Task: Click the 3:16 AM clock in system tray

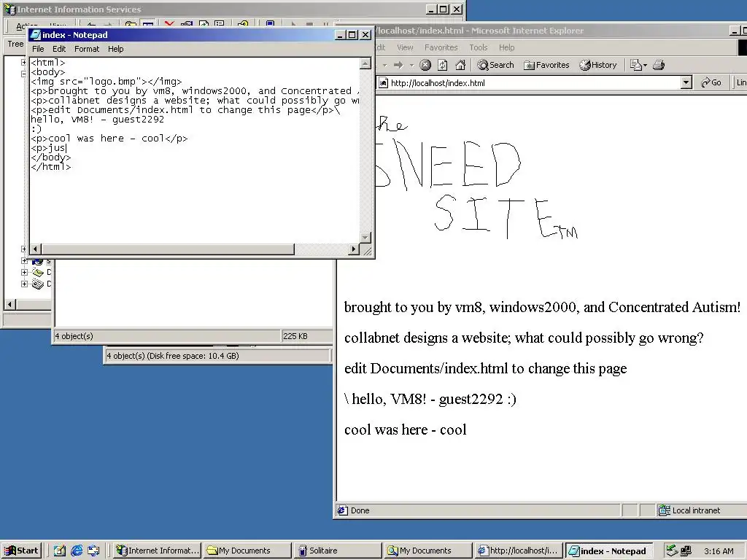Action: click(719, 551)
